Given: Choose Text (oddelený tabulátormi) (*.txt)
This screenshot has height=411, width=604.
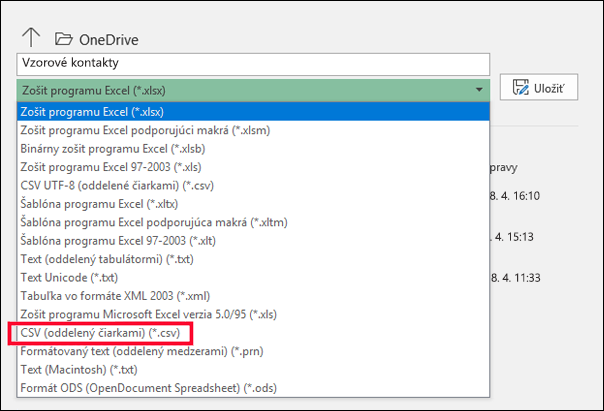Looking at the screenshot, I should coord(253,259).
